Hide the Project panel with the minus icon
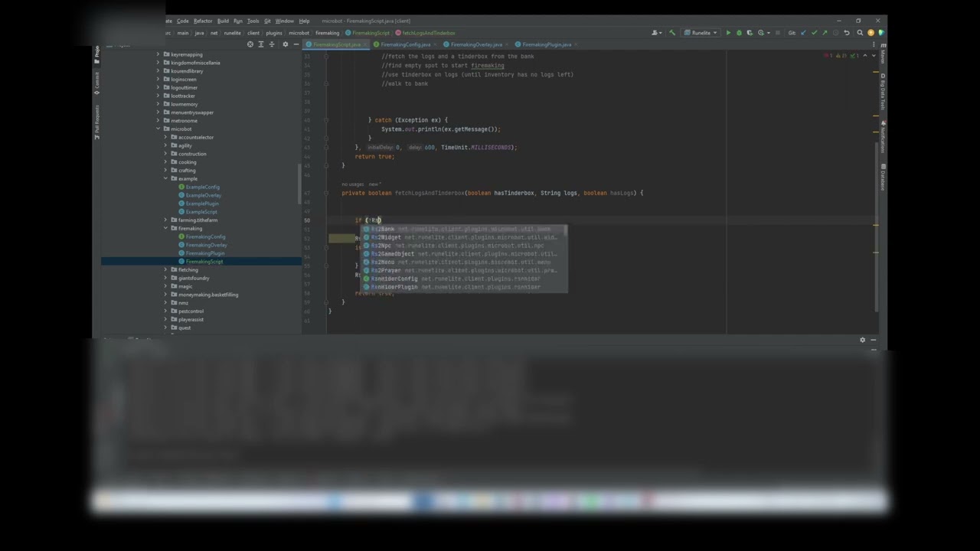 tap(296, 44)
